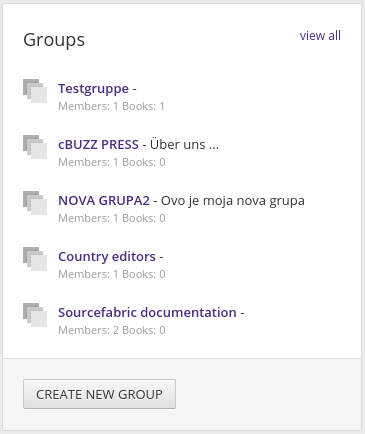Select the Country editors group icon

click(x=35, y=259)
